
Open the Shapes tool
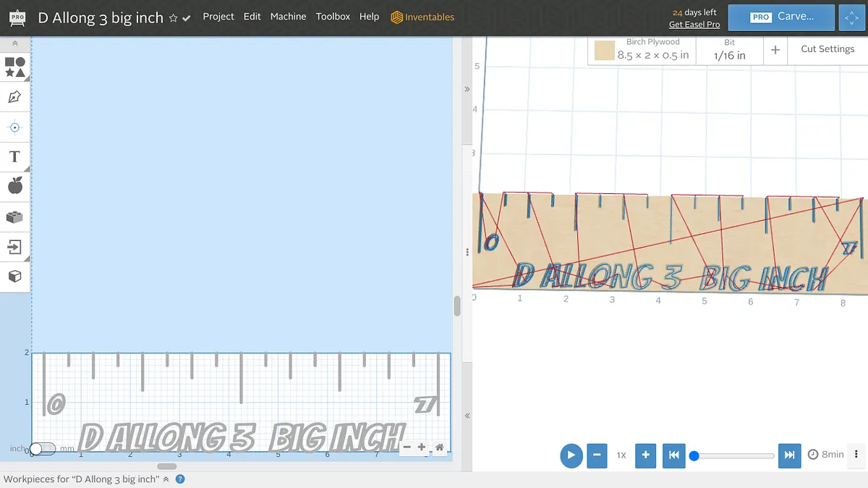15,67
